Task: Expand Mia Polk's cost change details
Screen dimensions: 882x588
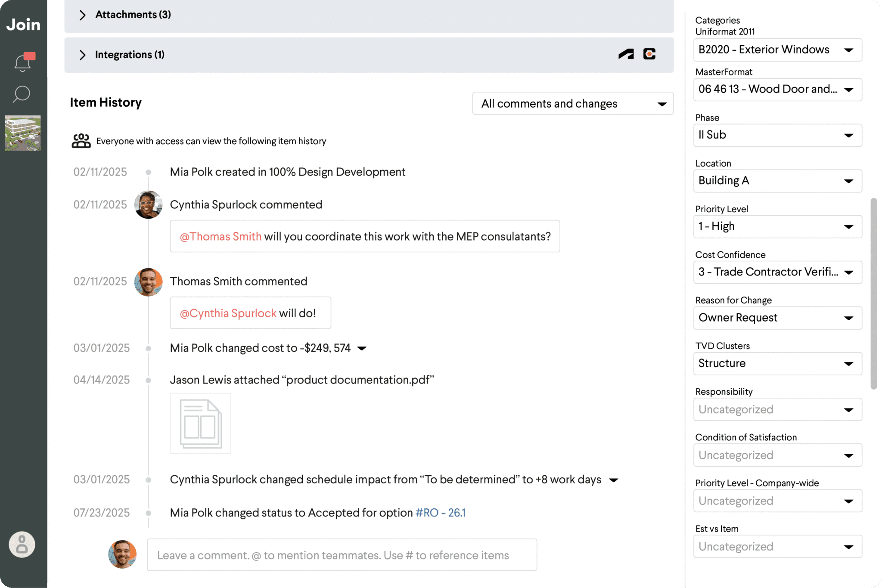Action: pyautogui.click(x=362, y=348)
